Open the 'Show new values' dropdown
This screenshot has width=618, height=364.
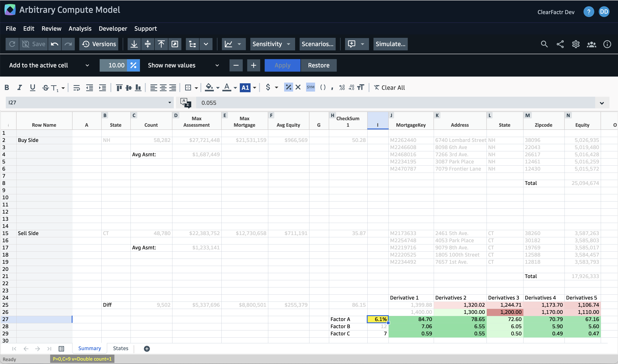pyautogui.click(x=183, y=65)
